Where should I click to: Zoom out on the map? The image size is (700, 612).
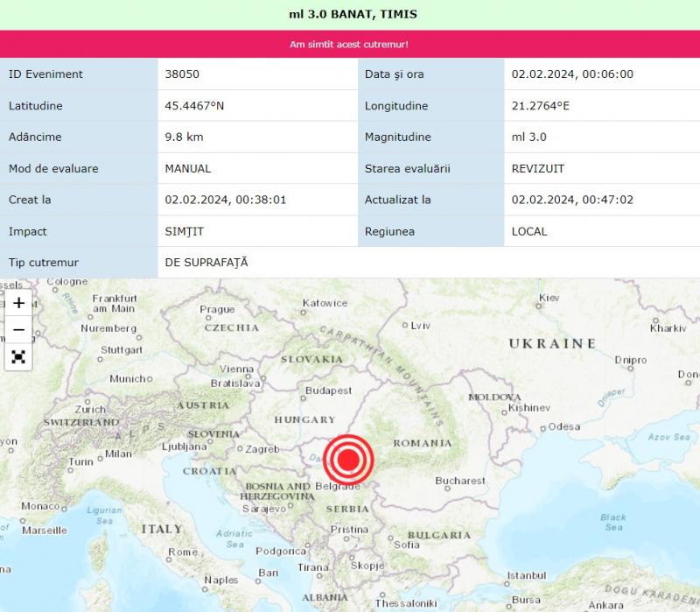point(18,330)
